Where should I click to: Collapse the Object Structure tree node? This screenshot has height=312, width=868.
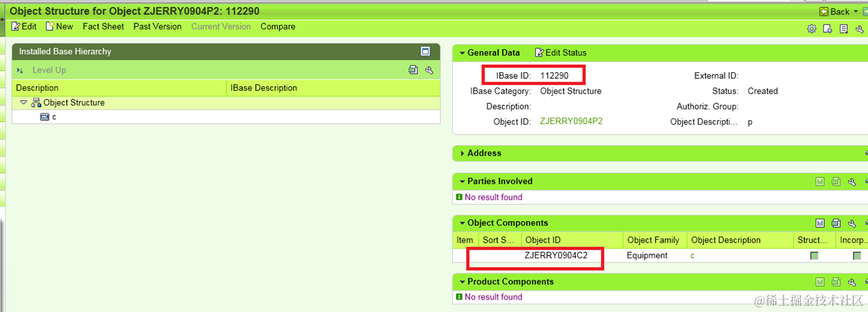pos(23,102)
